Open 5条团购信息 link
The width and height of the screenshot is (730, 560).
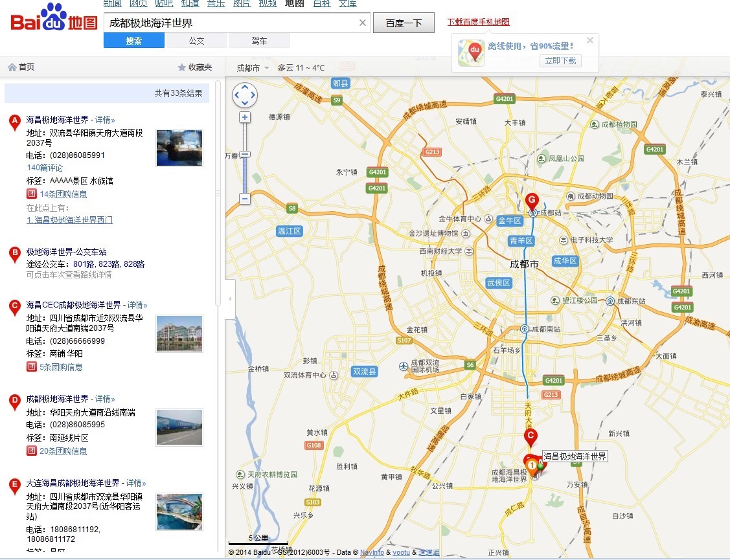tap(61, 367)
